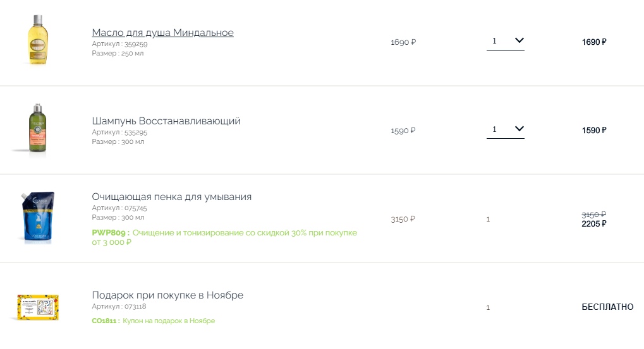Click the Размер 250 мл text

[x=118, y=54]
